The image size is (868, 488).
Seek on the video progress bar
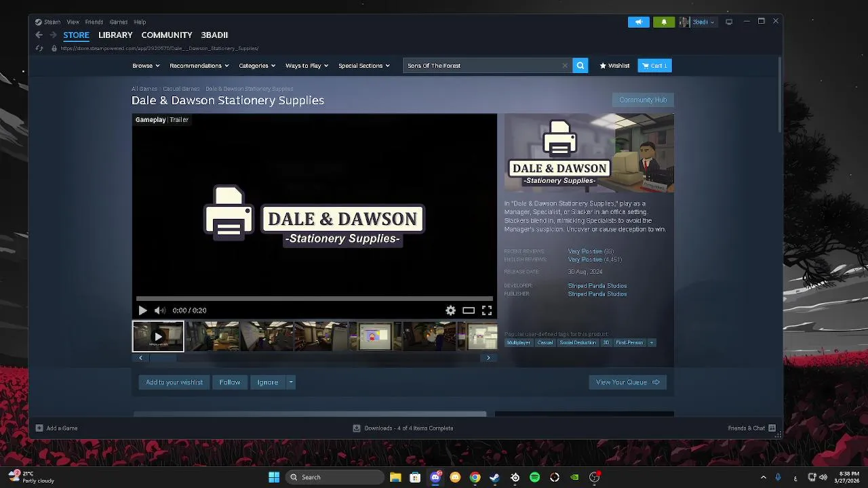click(x=315, y=298)
